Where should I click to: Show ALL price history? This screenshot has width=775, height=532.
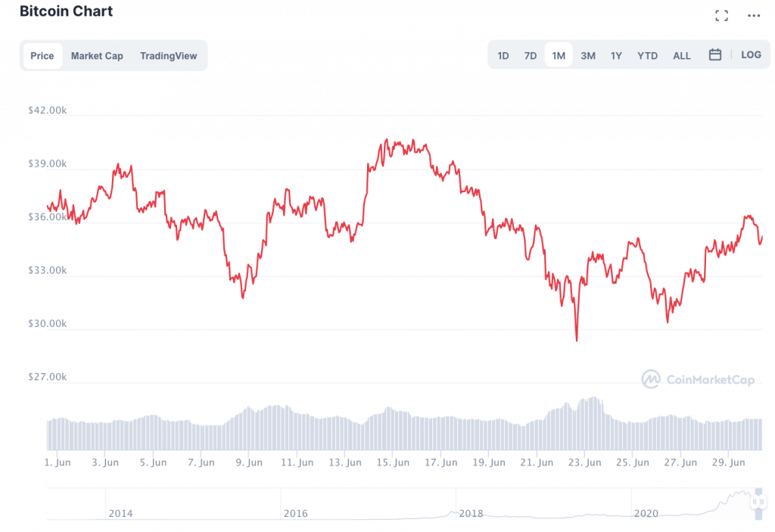pyautogui.click(x=682, y=56)
